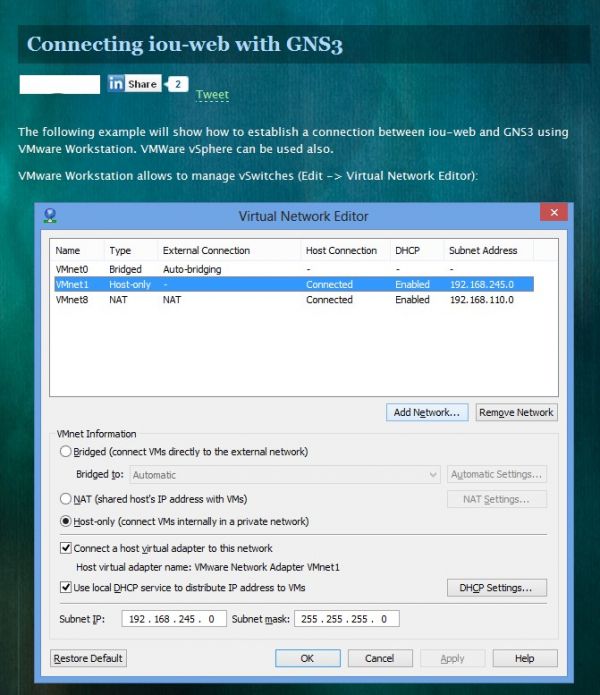Click the Subnet IP input field
The width and height of the screenshot is (600, 695).
tap(174, 619)
